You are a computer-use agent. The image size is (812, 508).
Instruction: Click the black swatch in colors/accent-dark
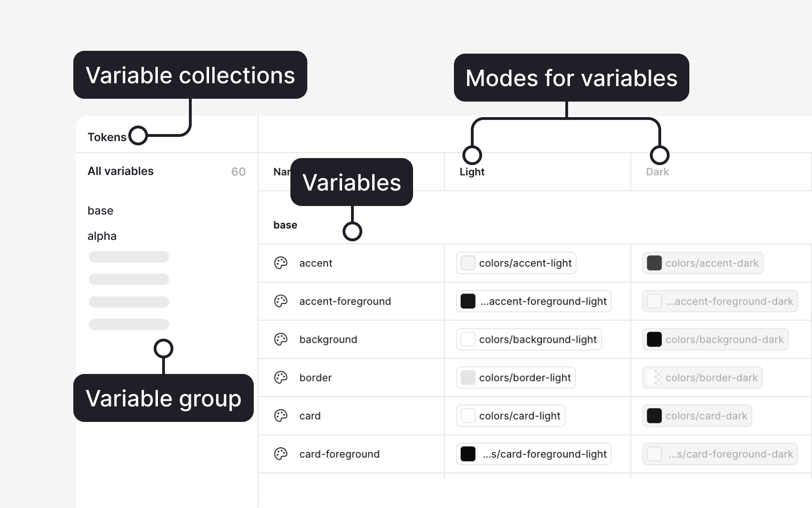[x=654, y=263]
